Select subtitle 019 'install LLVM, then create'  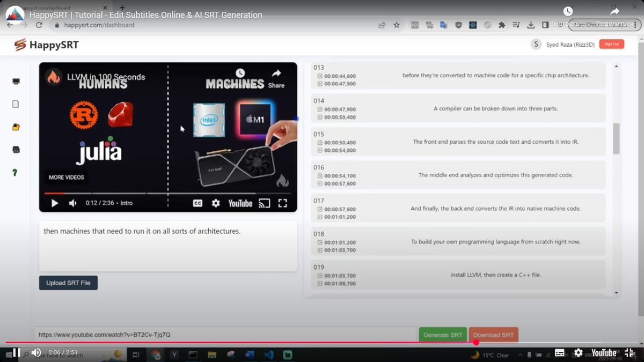(x=496, y=275)
